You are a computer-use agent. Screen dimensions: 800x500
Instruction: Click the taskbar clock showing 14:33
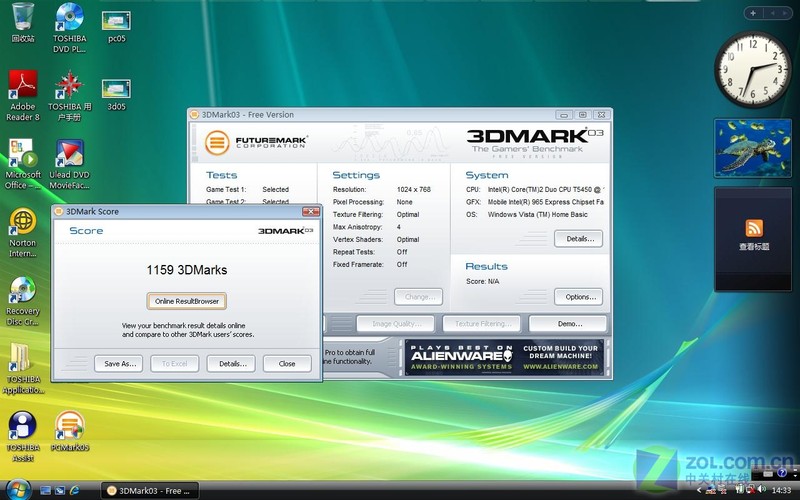[x=781, y=490]
